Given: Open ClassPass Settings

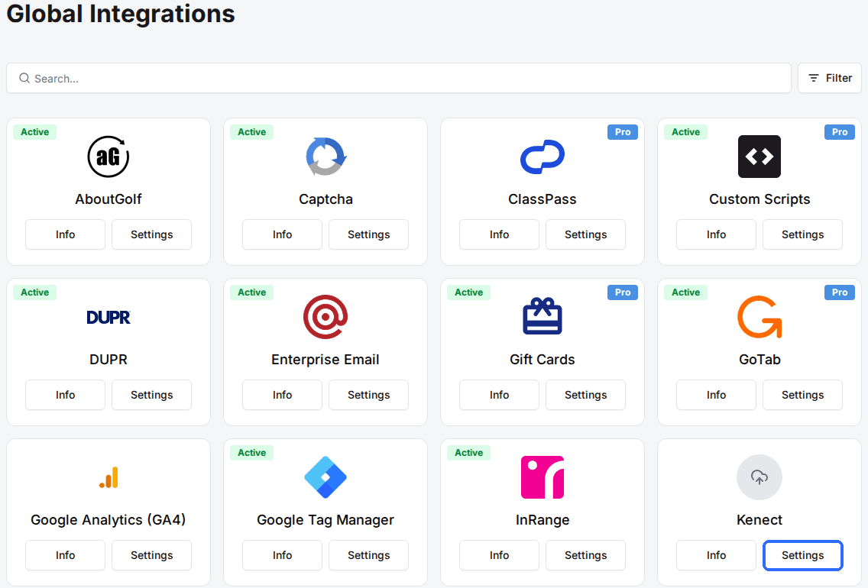Looking at the screenshot, I should [586, 234].
